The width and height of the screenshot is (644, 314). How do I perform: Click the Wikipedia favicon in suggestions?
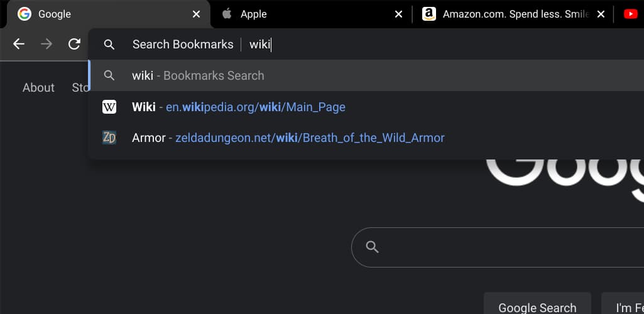(x=109, y=107)
